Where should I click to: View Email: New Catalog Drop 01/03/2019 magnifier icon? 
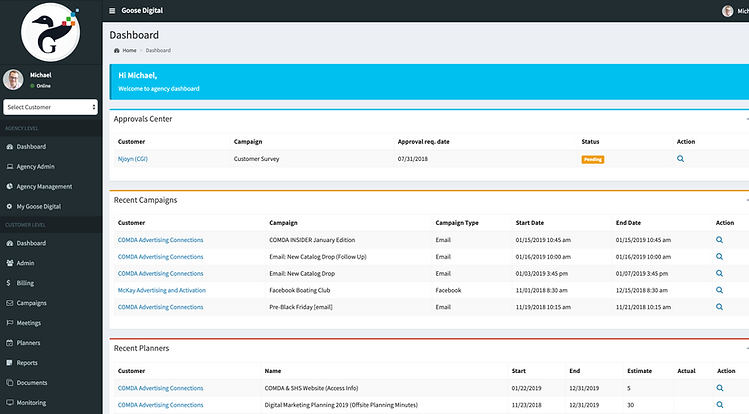pos(719,274)
